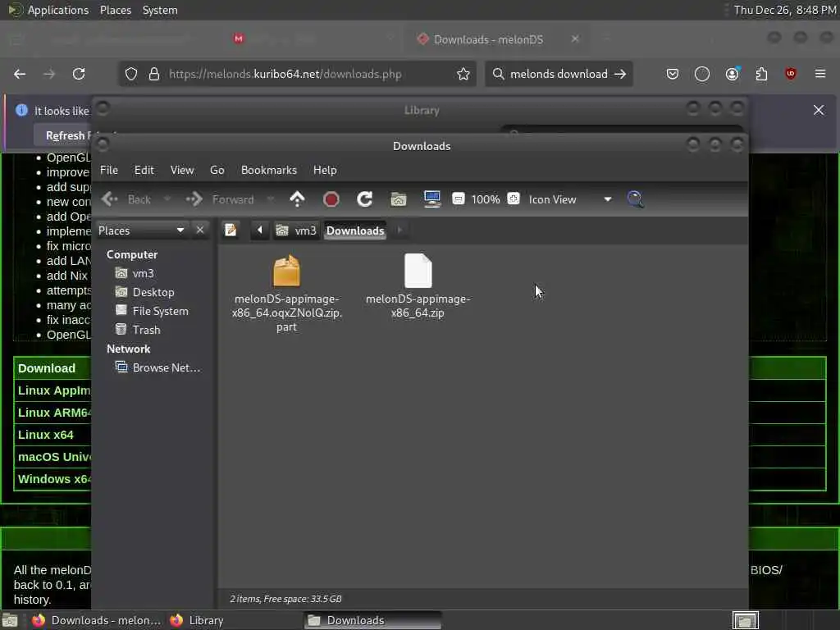Open the Edit menu
The image size is (840, 630).
click(x=144, y=170)
